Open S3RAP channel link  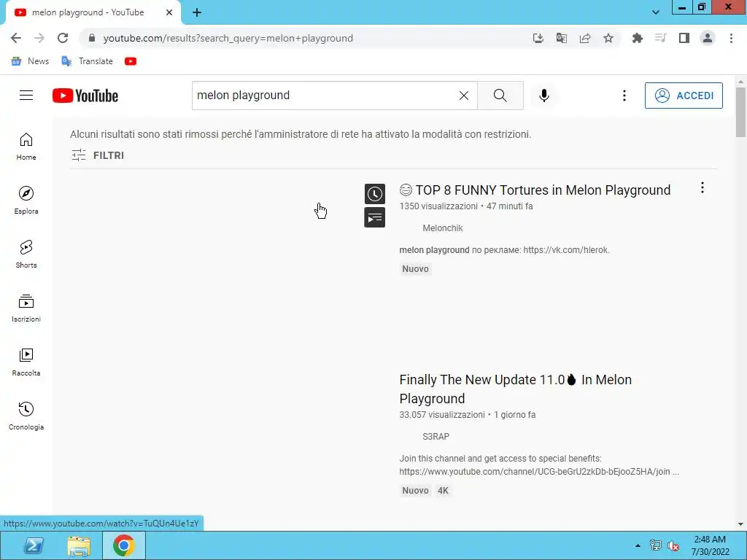[436, 437]
